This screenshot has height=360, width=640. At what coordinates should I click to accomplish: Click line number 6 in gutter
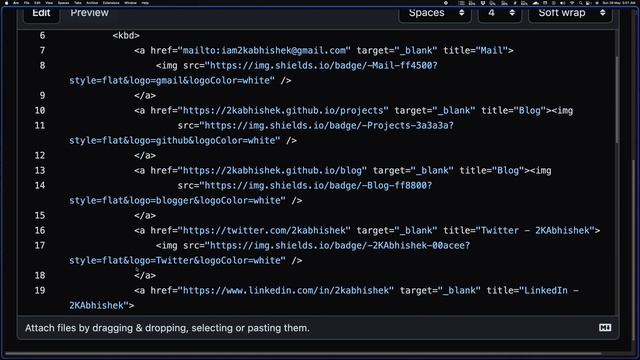tap(42, 36)
